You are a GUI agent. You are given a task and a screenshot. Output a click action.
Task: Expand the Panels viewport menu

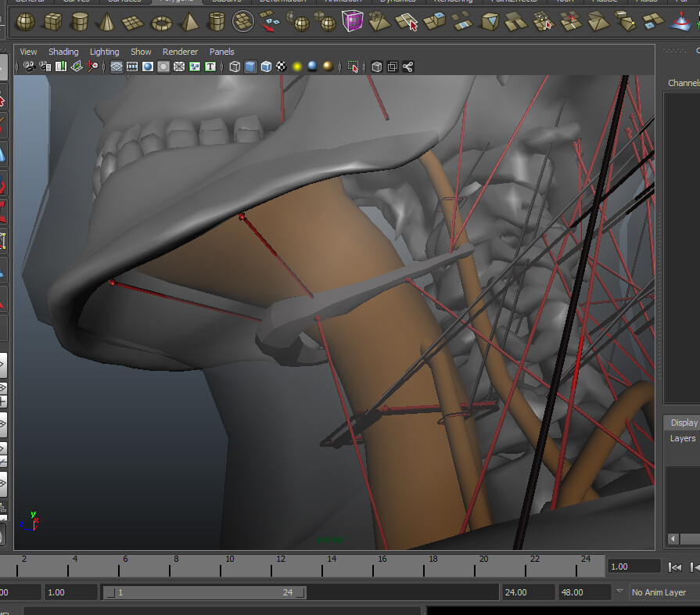221,52
